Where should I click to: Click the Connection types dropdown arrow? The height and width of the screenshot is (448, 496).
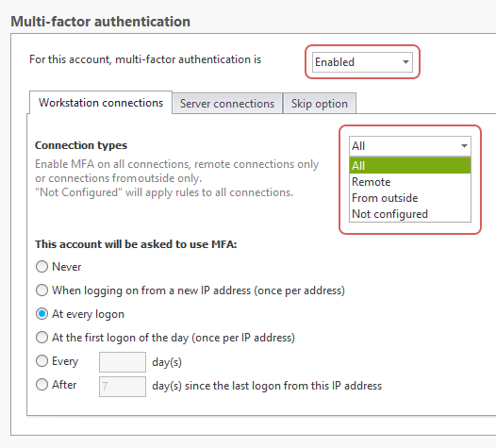pyautogui.click(x=464, y=146)
